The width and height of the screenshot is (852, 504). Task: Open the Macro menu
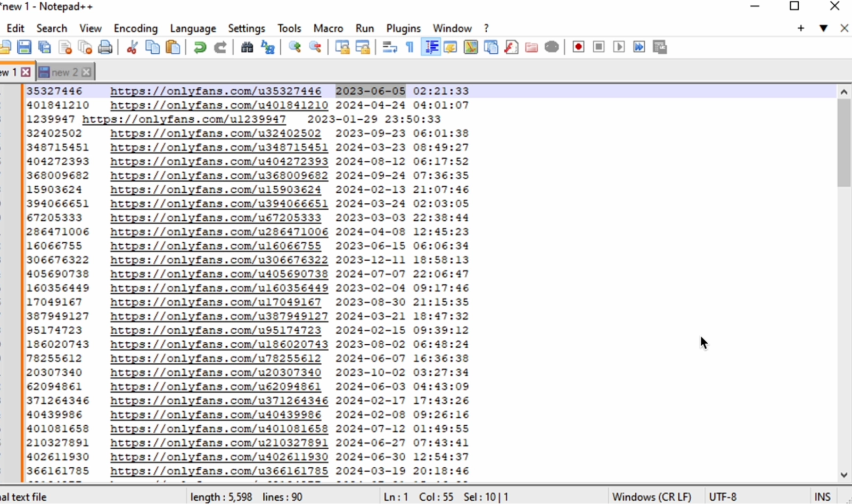point(328,28)
